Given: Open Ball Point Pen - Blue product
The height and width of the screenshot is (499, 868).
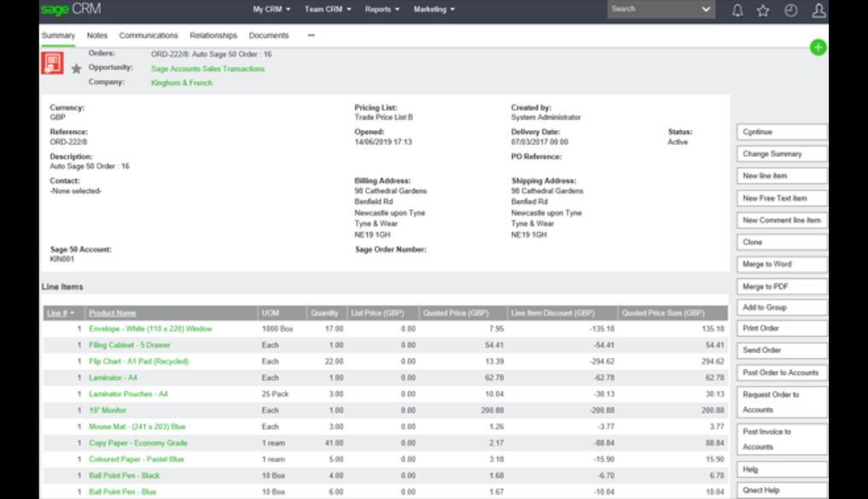Looking at the screenshot, I should tap(123, 492).
